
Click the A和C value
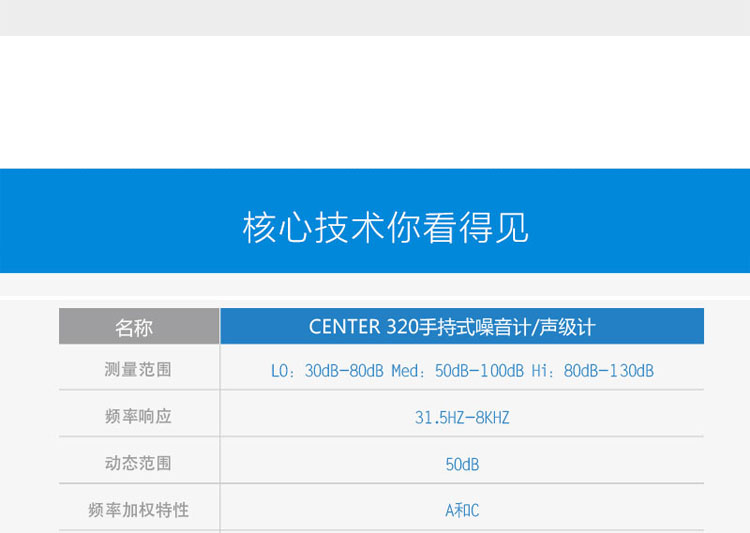[462, 511]
